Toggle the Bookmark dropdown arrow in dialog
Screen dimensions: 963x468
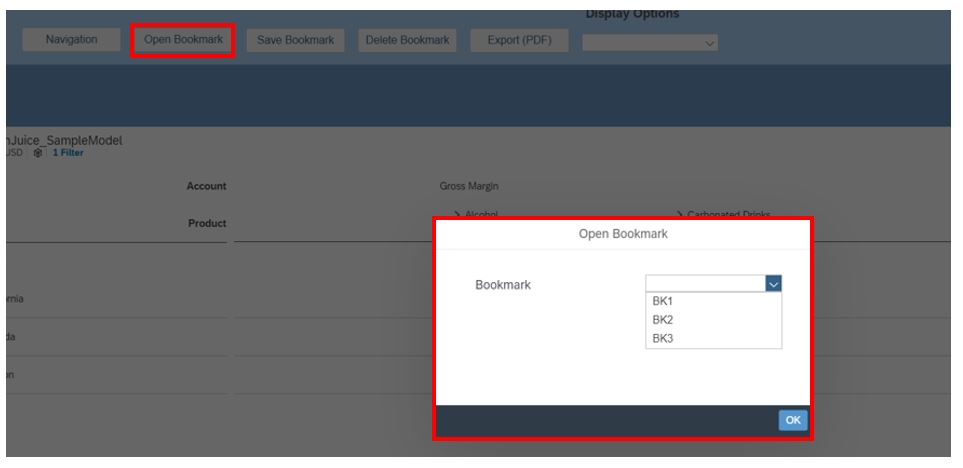click(774, 284)
